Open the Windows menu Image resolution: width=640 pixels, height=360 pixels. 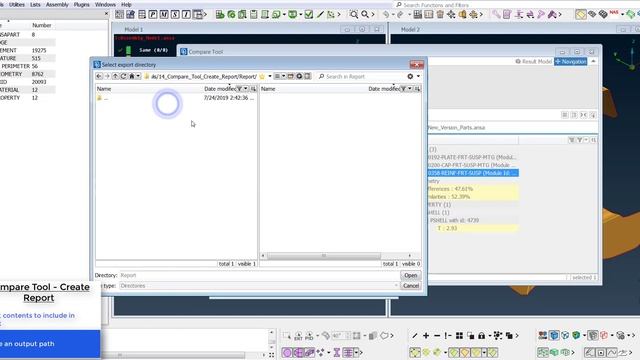pos(105,4)
